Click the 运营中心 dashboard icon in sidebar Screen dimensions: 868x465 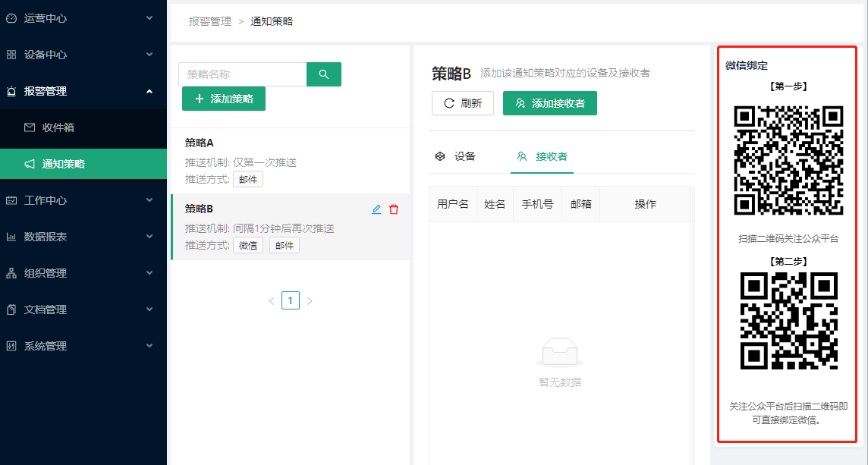pyautogui.click(x=11, y=18)
